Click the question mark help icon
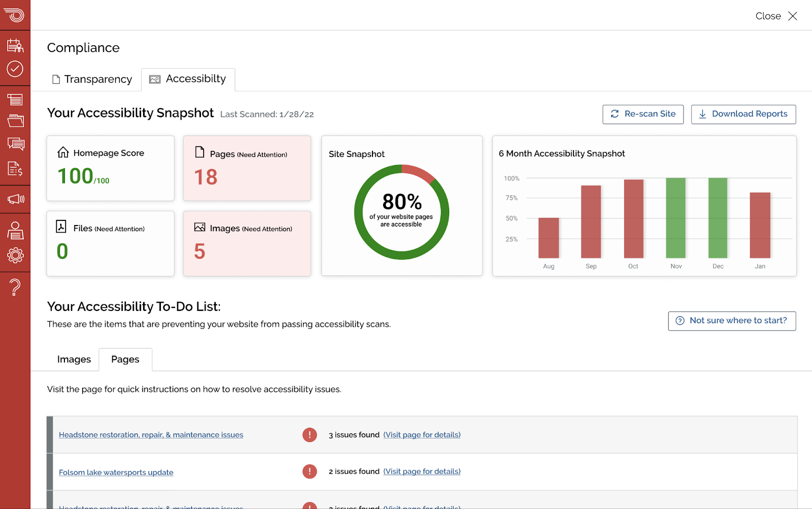Screen dimensions: 812x509 pos(15,287)
